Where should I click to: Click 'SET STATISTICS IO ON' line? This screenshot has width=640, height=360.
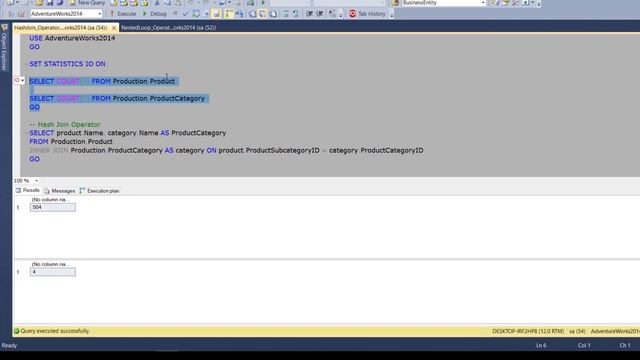coord(68,64)
